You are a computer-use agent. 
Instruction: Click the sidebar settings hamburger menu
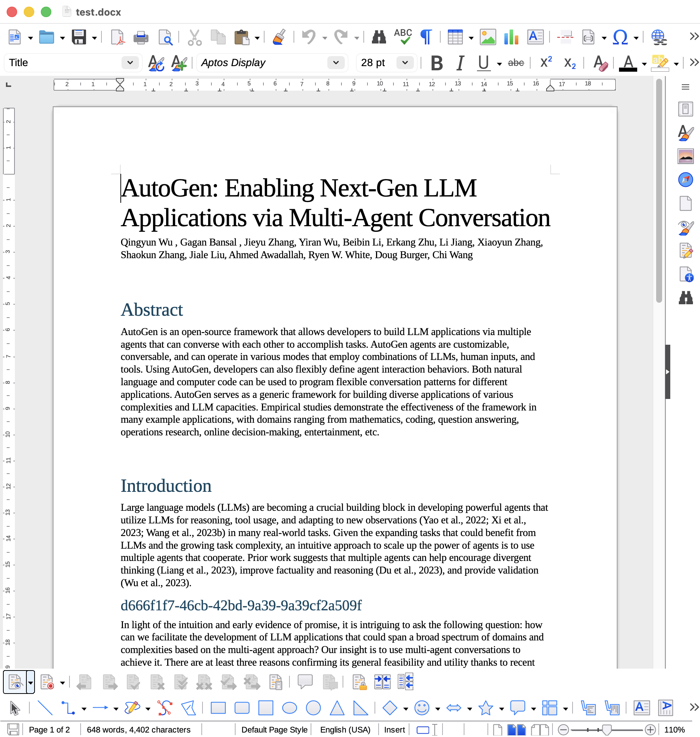[x=685, y=87]
